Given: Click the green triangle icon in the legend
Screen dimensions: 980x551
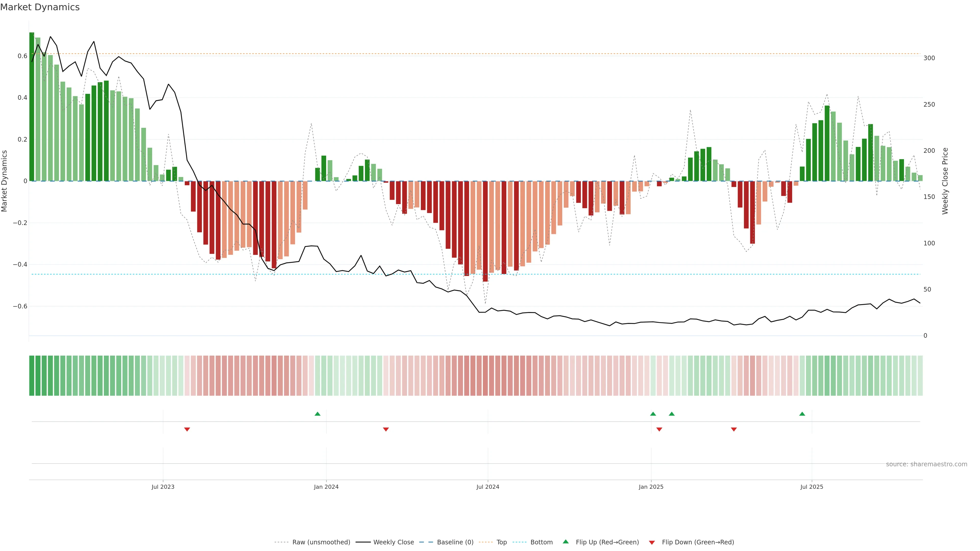Looking at the screenshot, I should pos(566,542).
